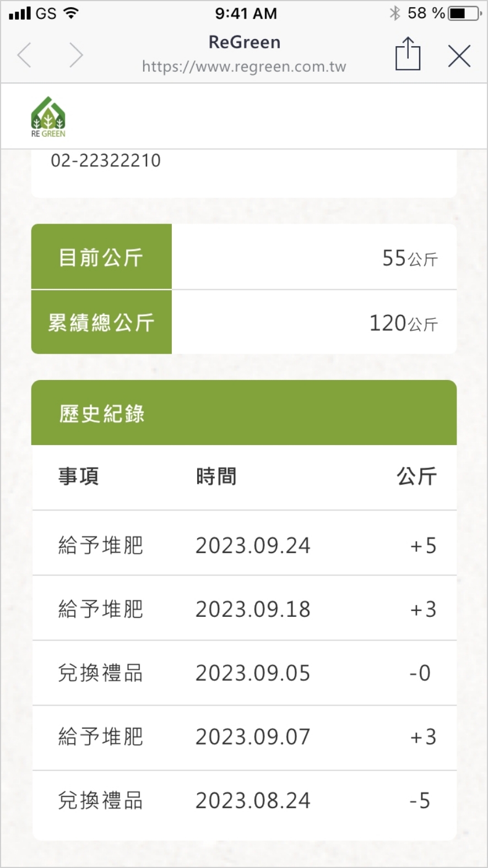Tap the ReGreen logo
Screen dimensions: 488x868
click(x=48, y=117)
